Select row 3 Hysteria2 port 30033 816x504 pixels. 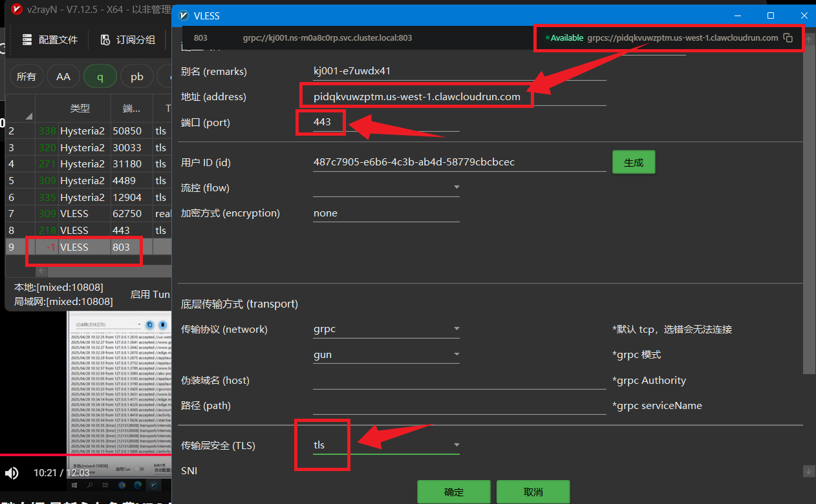click(x=89, y=147)
